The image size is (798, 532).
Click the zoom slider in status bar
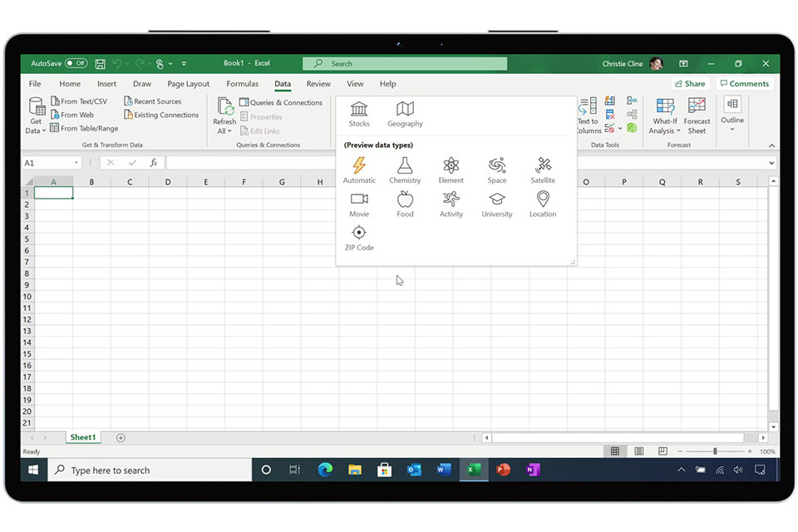[715, 451]
